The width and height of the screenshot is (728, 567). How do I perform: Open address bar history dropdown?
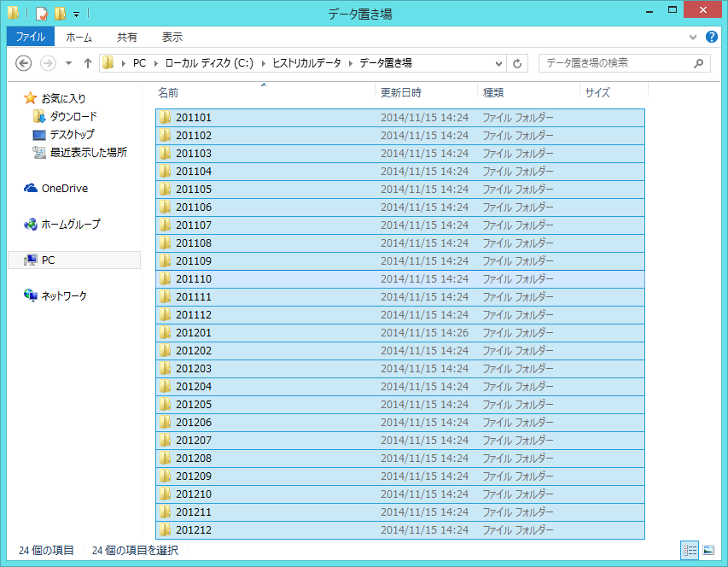[x=499, y=63]
